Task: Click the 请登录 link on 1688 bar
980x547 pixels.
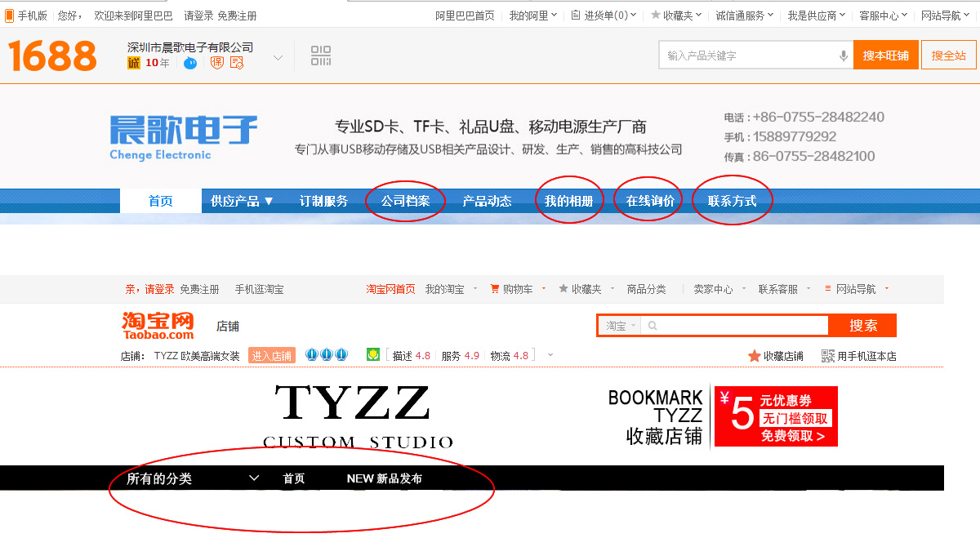Action: coord(198,16)
